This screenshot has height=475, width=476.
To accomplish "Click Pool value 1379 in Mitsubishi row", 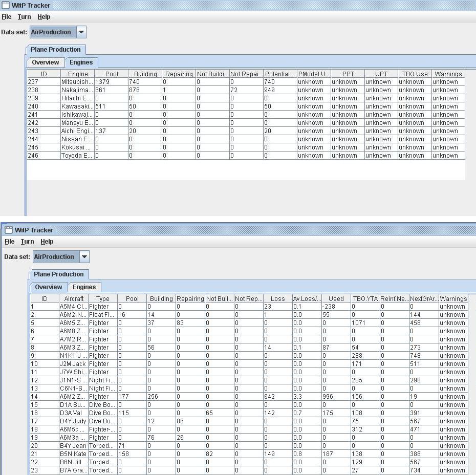I will [111, 82].
